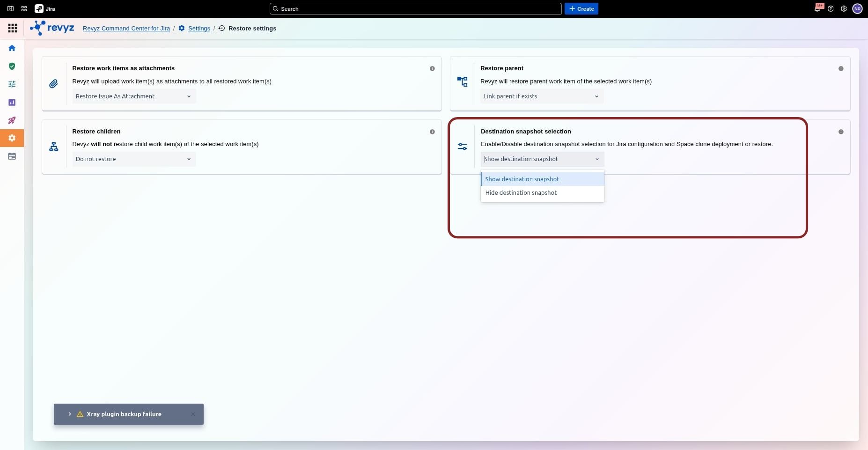Click info icon for Restore parent

click(x=841, y=69)
